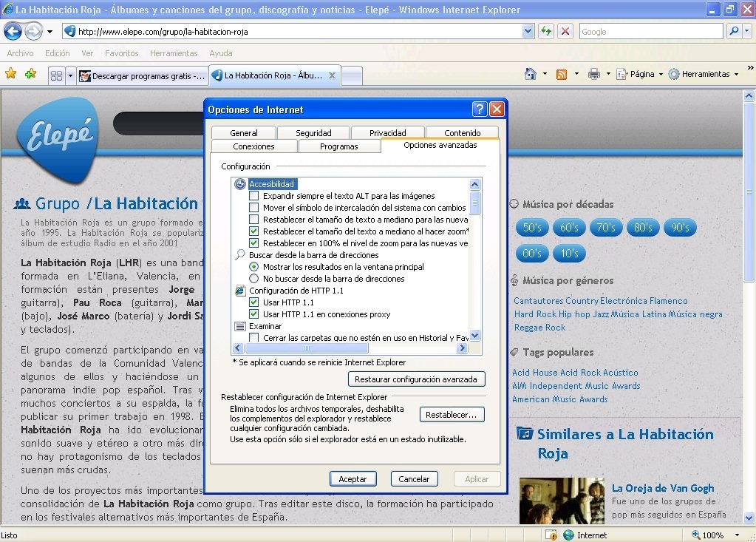Open the Herramientas toolbar gear menu

(x=704, y=74)
